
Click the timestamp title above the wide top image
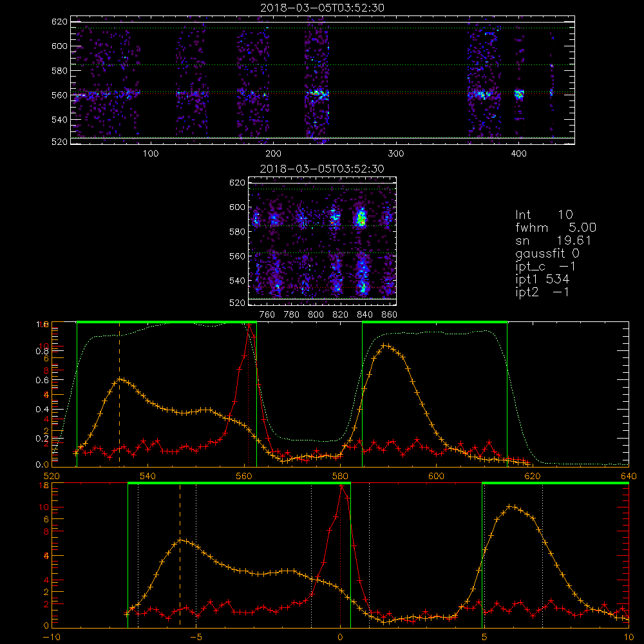point(323,8)
